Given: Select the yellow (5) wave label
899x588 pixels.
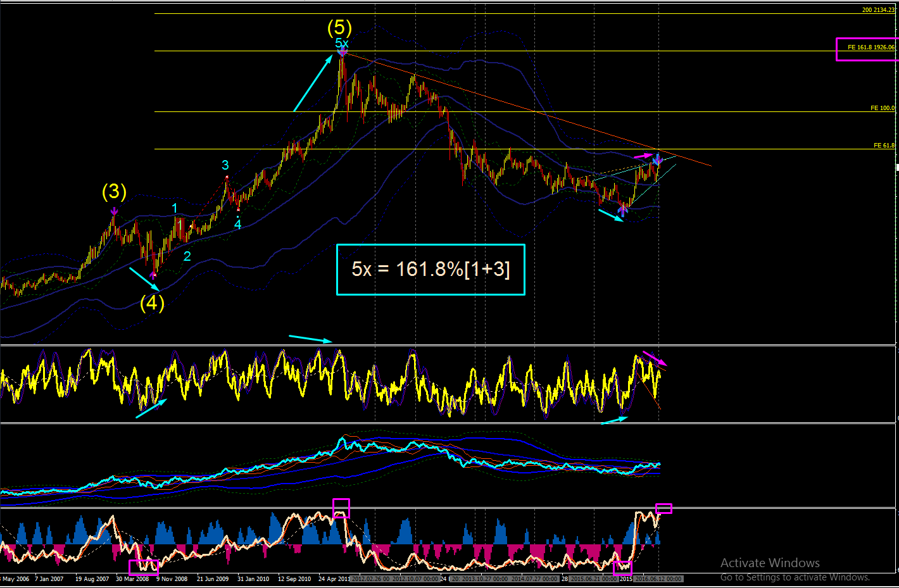Looking at the screenshot, I should 339,27.
